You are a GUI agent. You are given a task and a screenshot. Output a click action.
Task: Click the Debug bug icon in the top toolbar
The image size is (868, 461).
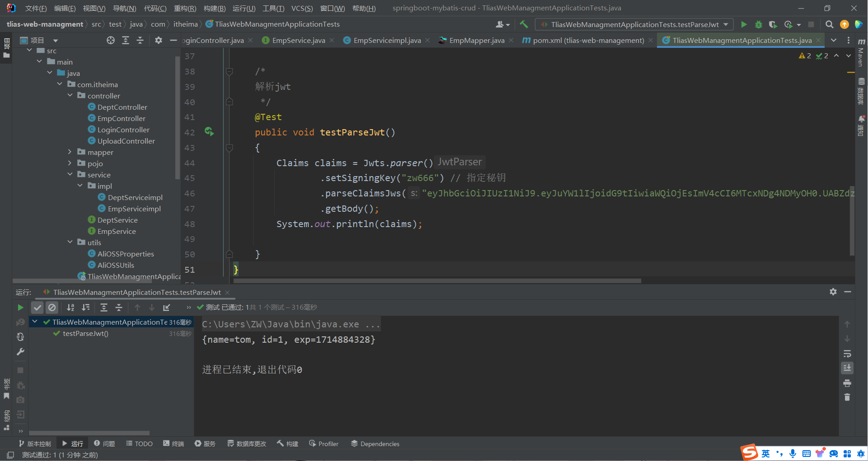tap(759, 24)
